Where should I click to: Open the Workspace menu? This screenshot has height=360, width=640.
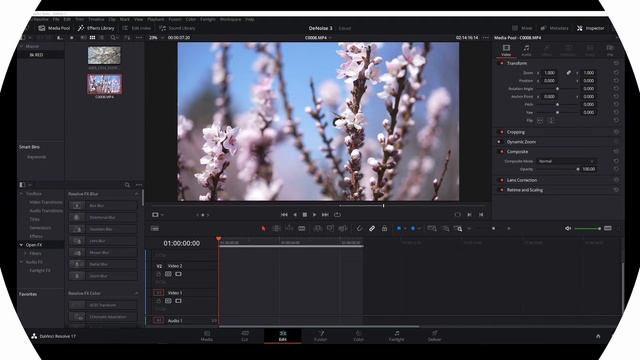(x=230, y=19)
